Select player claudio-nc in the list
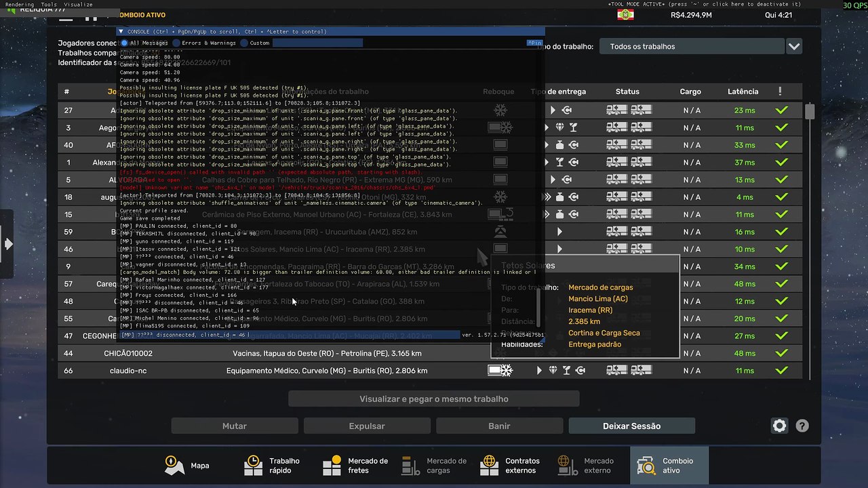The height and width of the screenshot is (488, 868). (x=128, y=371)
